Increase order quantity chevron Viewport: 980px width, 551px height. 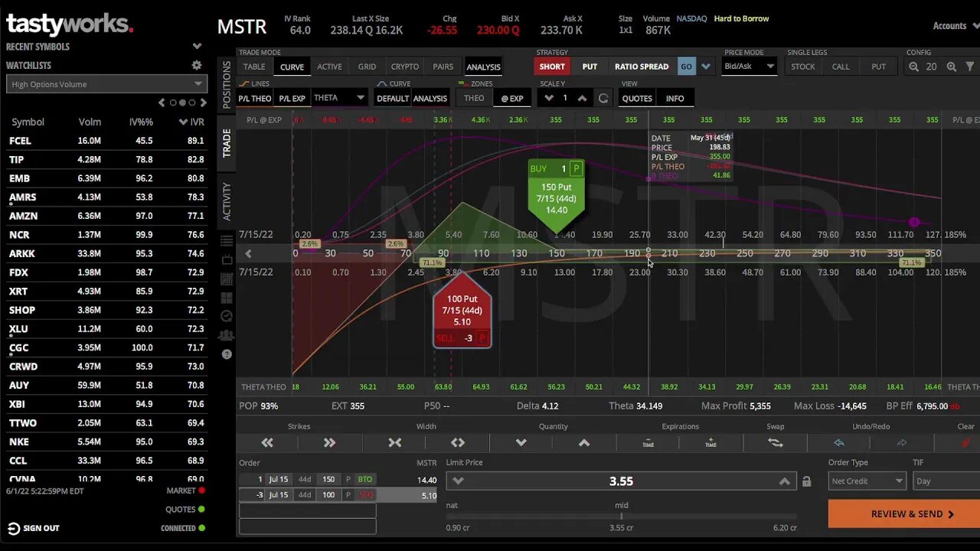coord(584,442)
